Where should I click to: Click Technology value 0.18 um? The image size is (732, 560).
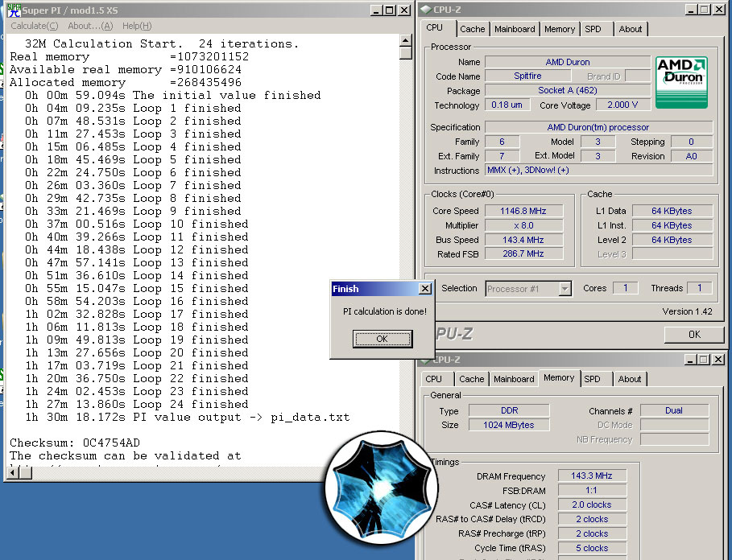tap(507, 105)
